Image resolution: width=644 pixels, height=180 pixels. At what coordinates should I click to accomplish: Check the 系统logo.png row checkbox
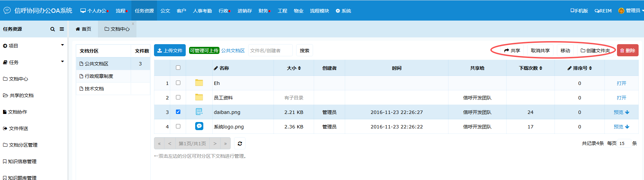178,126
